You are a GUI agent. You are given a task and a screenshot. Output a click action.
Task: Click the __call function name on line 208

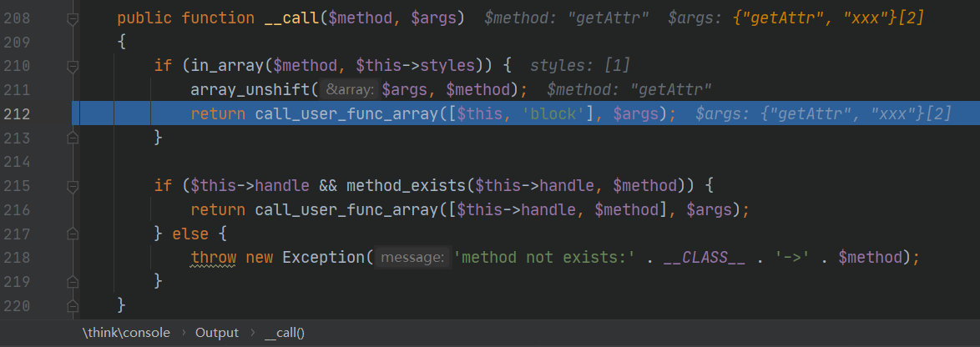(292, 18)
